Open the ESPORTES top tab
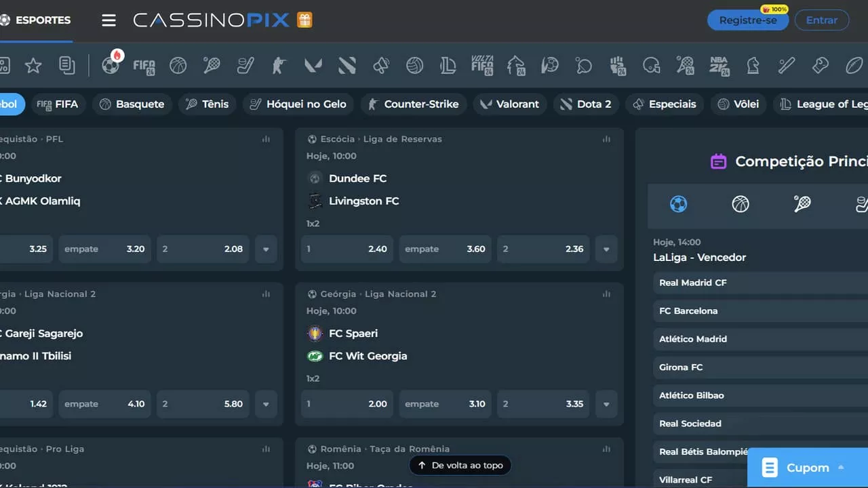Image resolution: width=868 pixels, height=488 pixels. [35, 20]
